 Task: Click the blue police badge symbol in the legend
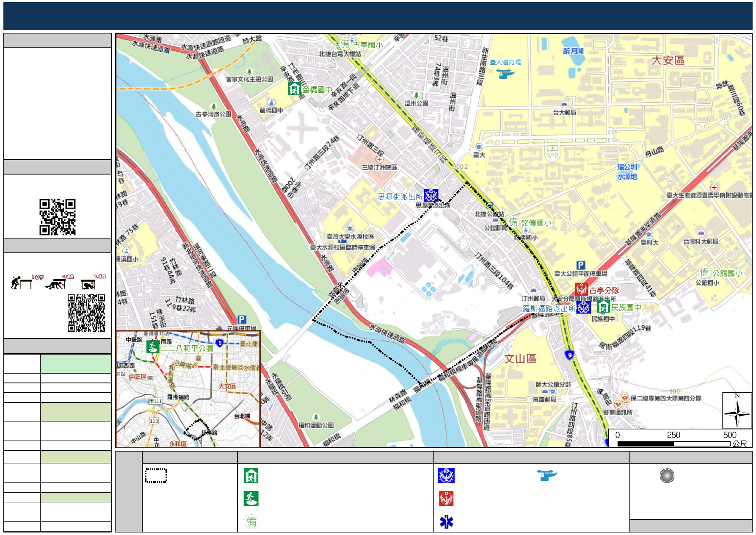pyautogui.click(x=446, y=476)
